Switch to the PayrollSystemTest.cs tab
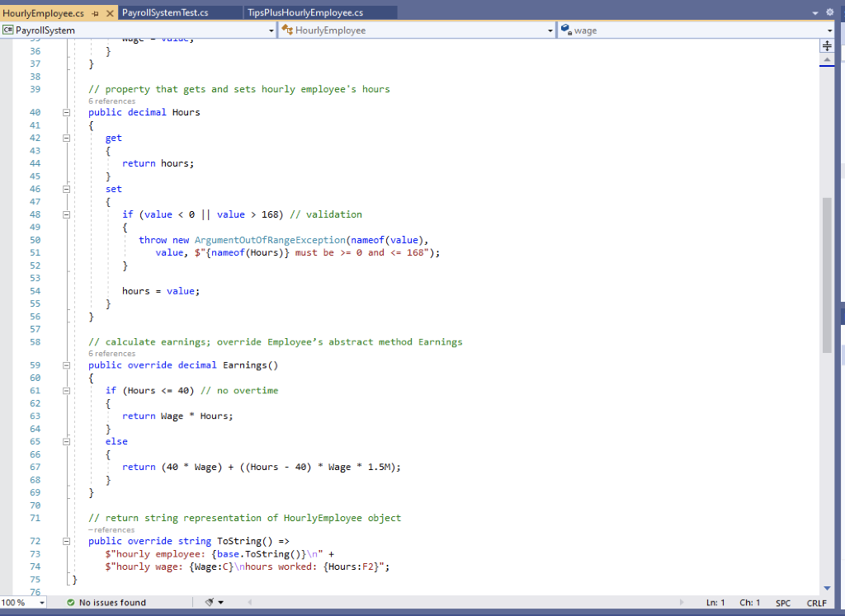The height and width of the screenshot is (616, 845). pyautogui.click(x=165, y=12)
